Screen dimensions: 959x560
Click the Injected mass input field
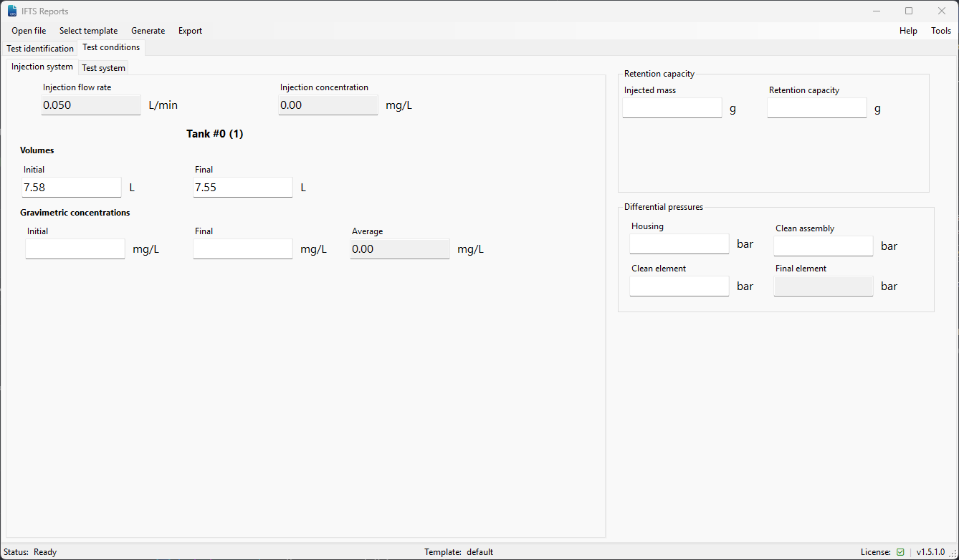672,108
